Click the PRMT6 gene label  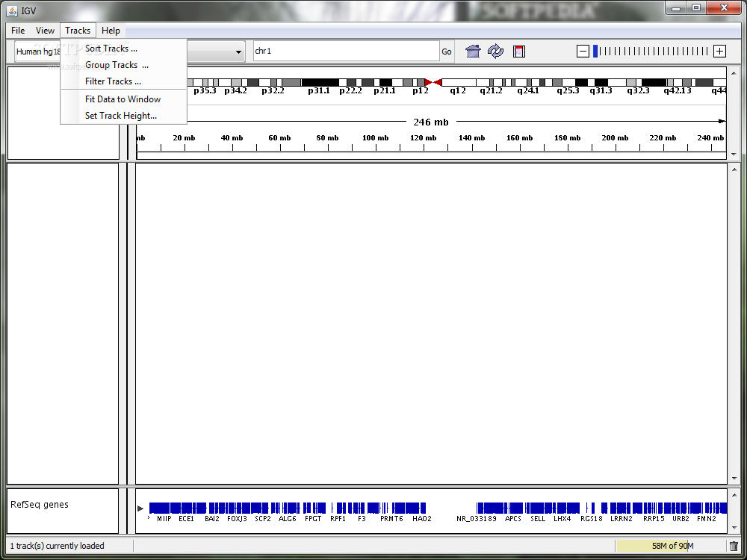pos(391,519)
